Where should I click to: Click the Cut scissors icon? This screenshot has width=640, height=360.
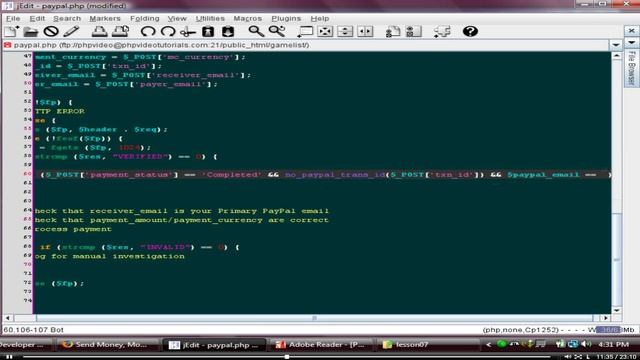[188, 31]
